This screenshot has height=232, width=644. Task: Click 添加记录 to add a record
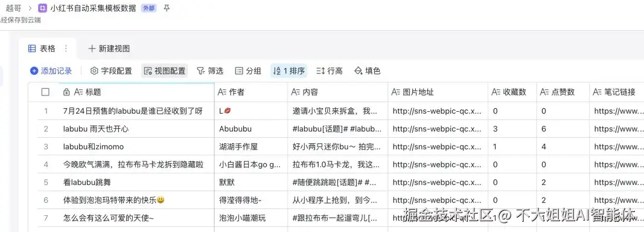coord(51,71)
